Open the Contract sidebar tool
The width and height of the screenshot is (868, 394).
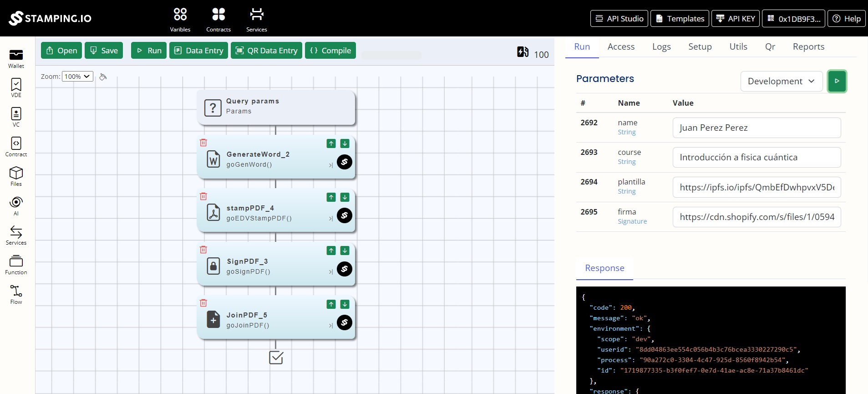(x=16, y=147)
